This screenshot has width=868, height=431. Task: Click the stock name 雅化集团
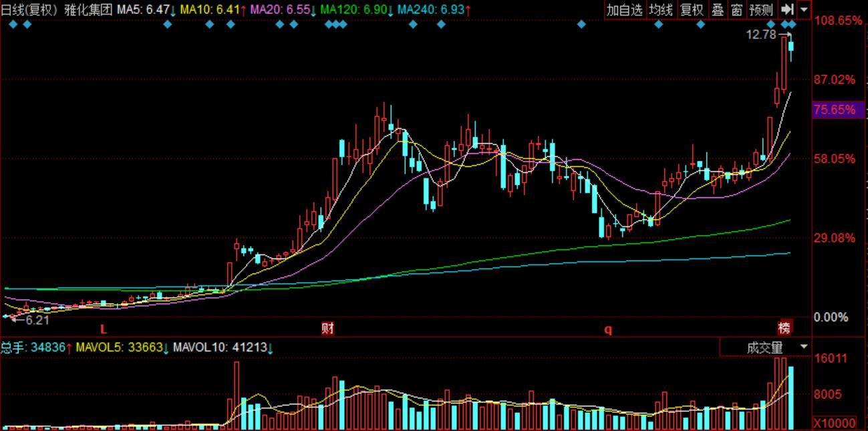click(88, 9)
